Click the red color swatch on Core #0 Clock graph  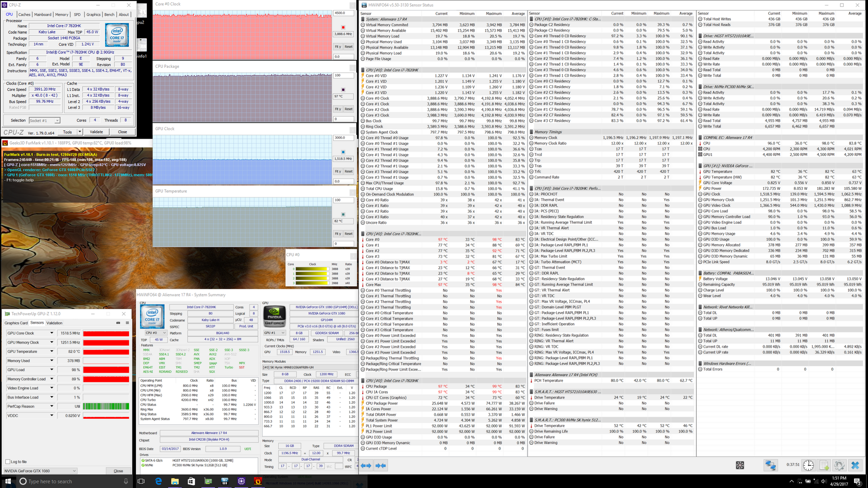tap(343, 28)
